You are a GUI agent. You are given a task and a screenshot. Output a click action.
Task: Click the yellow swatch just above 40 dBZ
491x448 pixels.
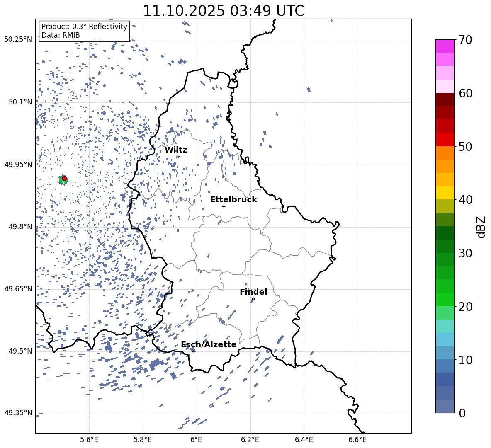click(445, 193)
